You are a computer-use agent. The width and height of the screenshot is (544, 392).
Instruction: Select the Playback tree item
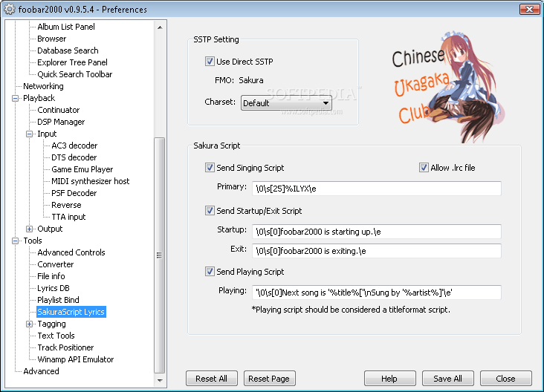click(39, 98)
